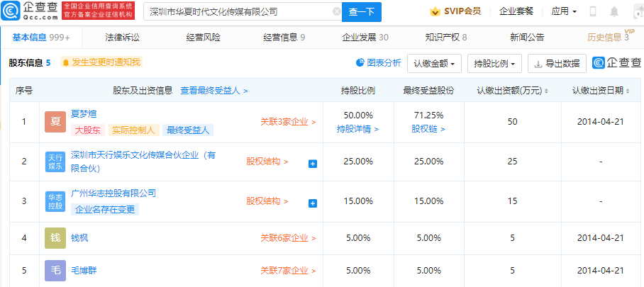Open 广州华志控股有限公司 link
Viewport: 644px width, 287px height.
[113, 193]
